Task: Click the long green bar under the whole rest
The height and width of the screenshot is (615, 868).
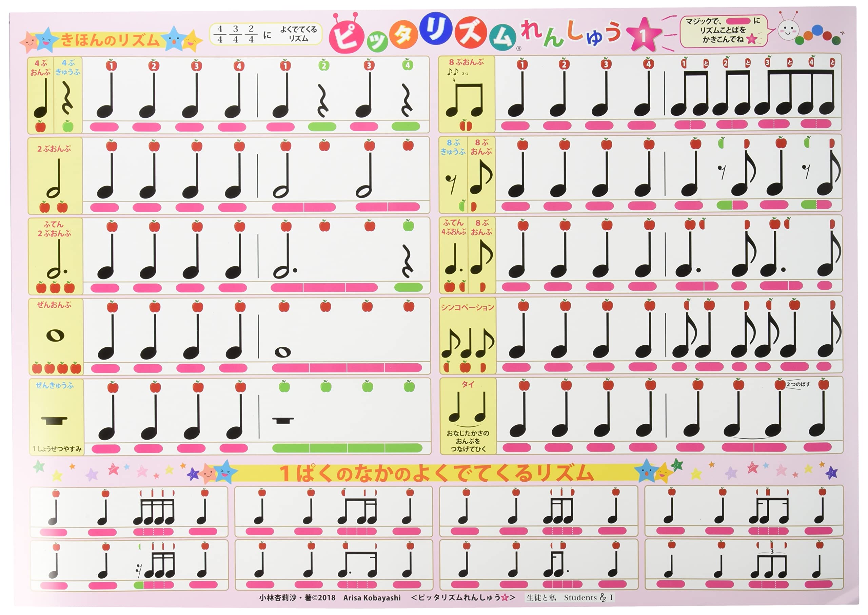Action: pyautogui.click(x=347, y=448)
